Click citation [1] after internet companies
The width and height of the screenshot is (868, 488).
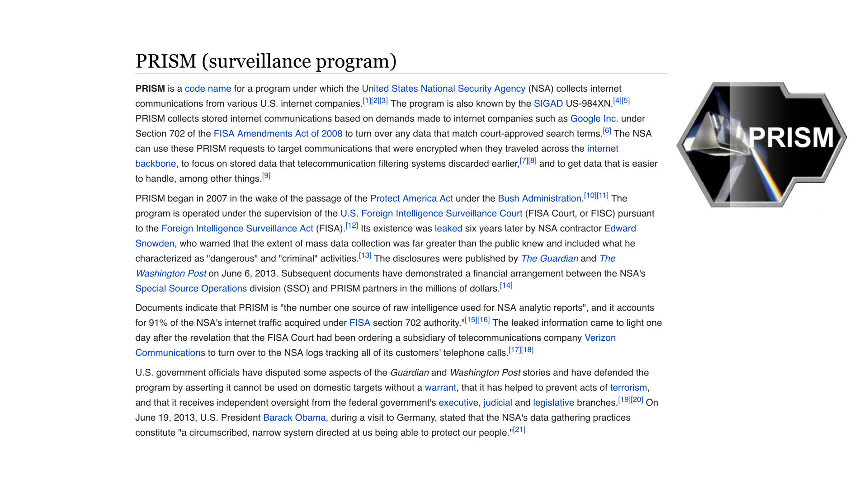[x=367, y=101]
